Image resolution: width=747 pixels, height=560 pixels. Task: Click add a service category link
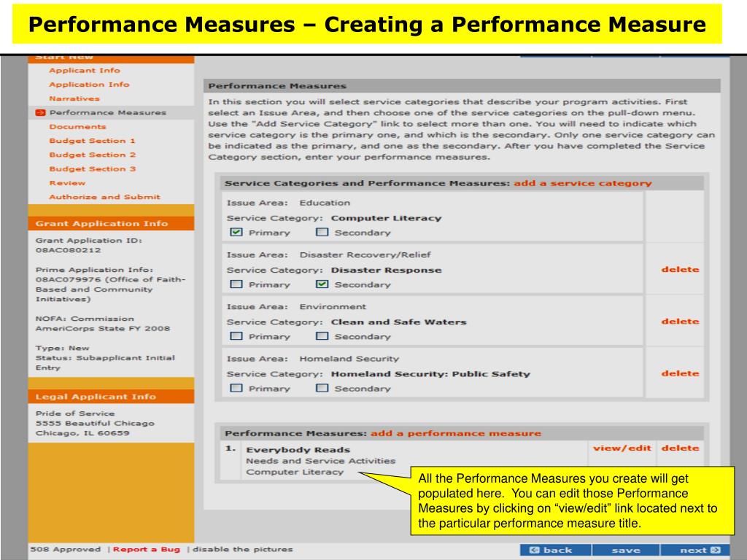click(583, 183)
